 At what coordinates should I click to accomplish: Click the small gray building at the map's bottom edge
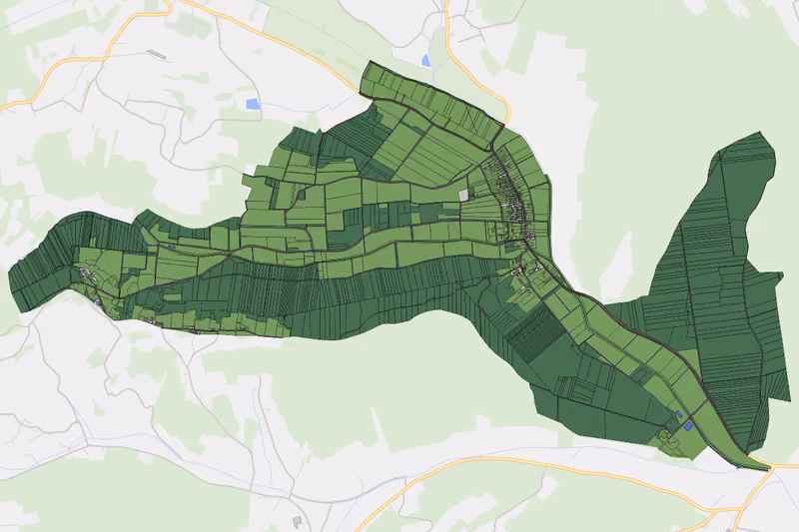pyautogui.click(x=297, y=521)
